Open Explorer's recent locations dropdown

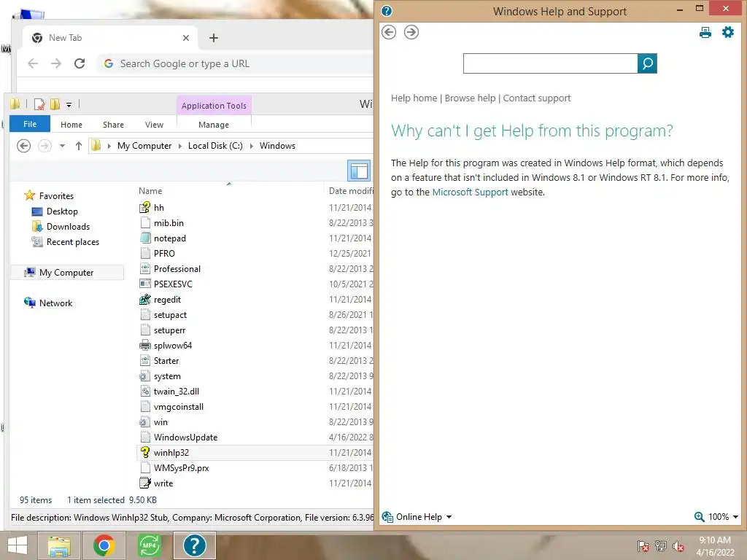coord(63,146)
